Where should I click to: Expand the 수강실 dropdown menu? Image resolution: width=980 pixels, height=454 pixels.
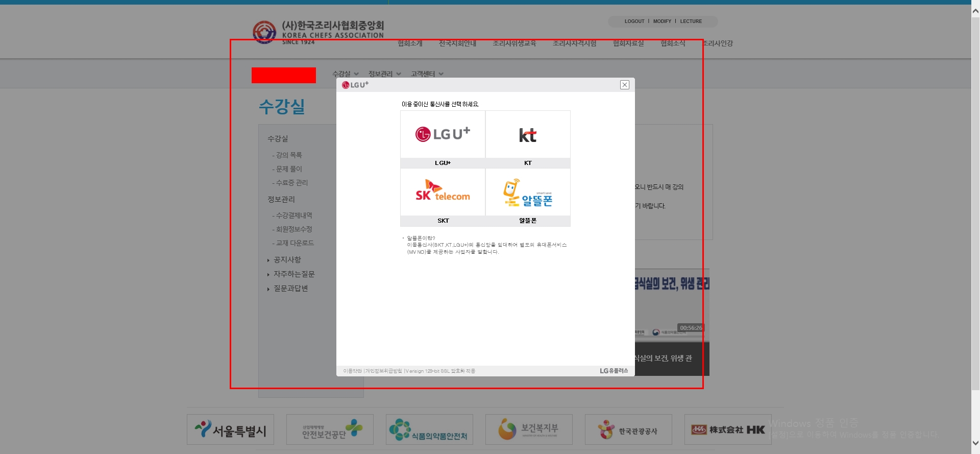345,74
